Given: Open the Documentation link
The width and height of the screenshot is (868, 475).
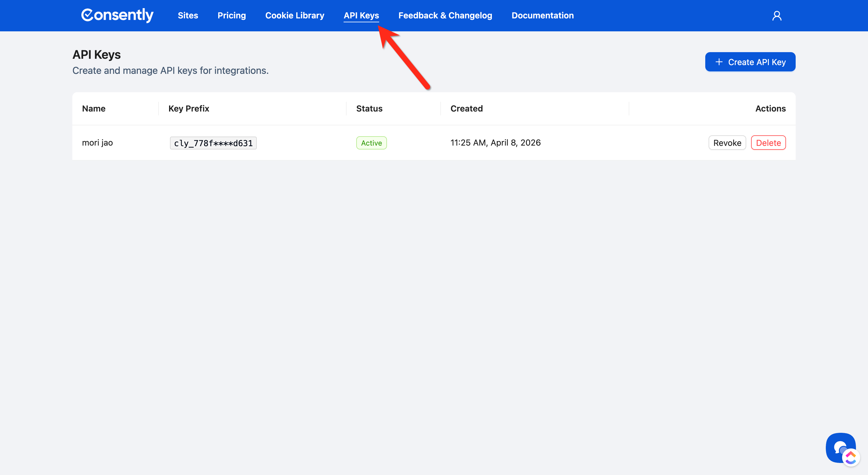Looking at the screenshot, I should point(542,15).
